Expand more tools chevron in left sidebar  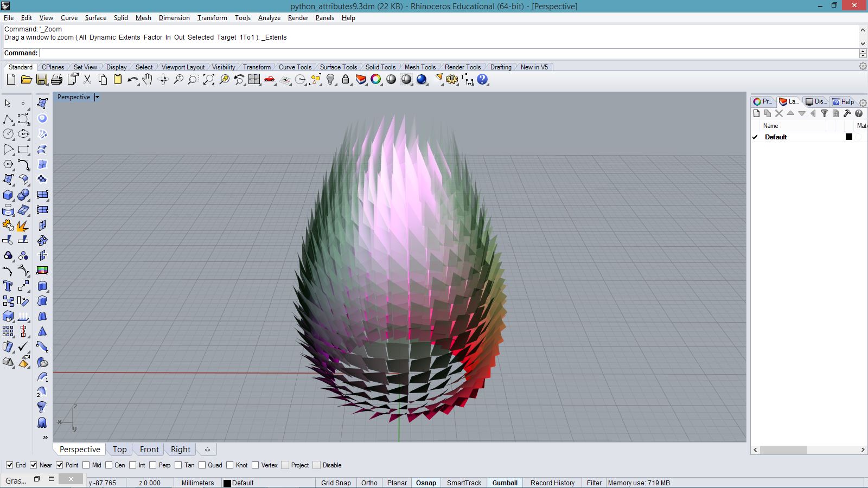(45, 437)
